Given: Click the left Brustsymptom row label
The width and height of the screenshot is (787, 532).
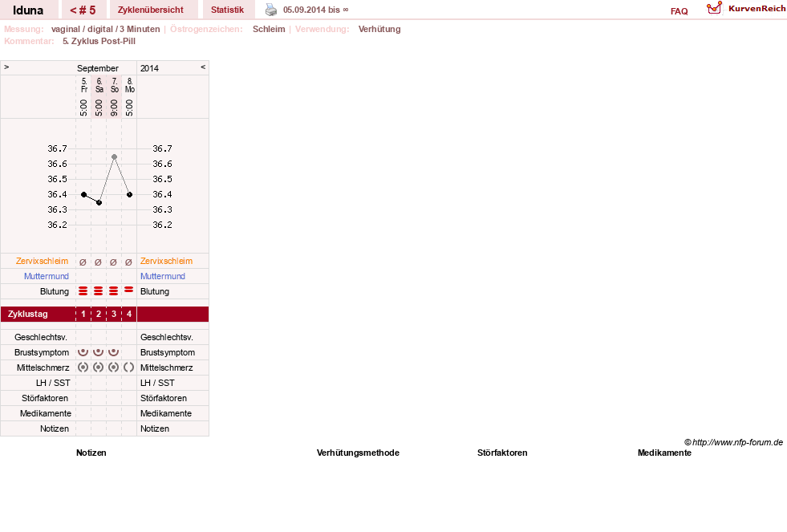Looking at the screenshot, I should pos(42,352).
